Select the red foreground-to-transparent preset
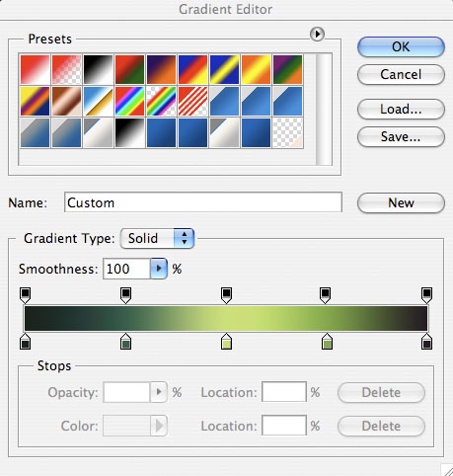This screenshot has height=476, width=453. (x=66, y=69)
